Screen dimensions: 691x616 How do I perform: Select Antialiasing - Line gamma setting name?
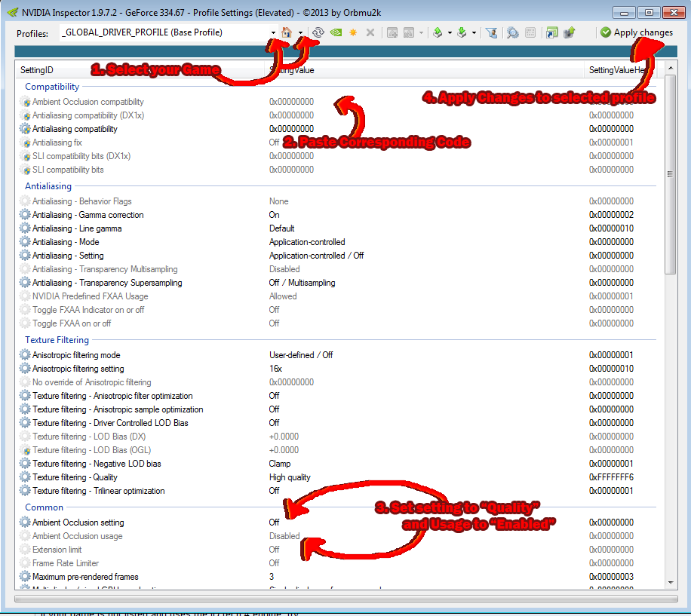(77, 228)
